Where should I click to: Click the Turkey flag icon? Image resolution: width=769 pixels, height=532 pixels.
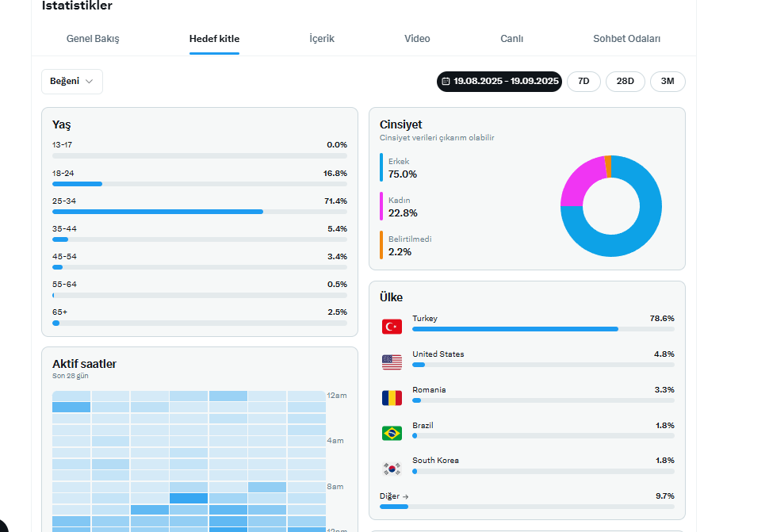pyautogui.click(x=392, y=327)
